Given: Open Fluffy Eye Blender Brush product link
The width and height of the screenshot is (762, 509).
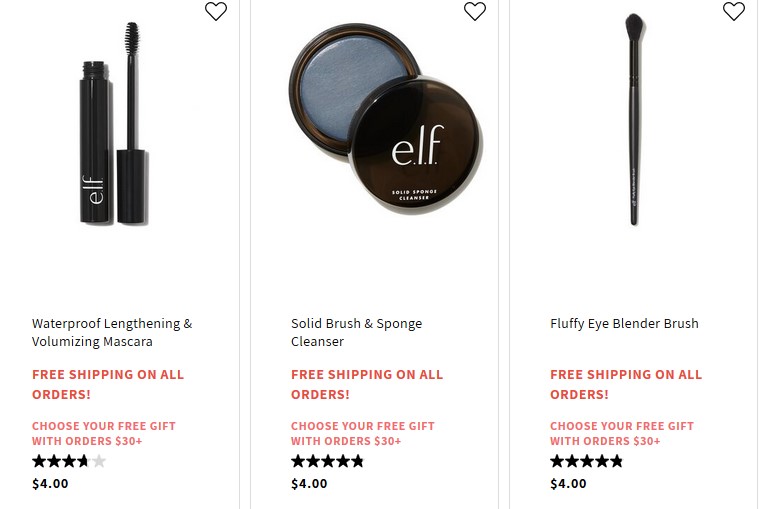Looking at the screenshot, I should pyautogui.click(x=624, y=323).
